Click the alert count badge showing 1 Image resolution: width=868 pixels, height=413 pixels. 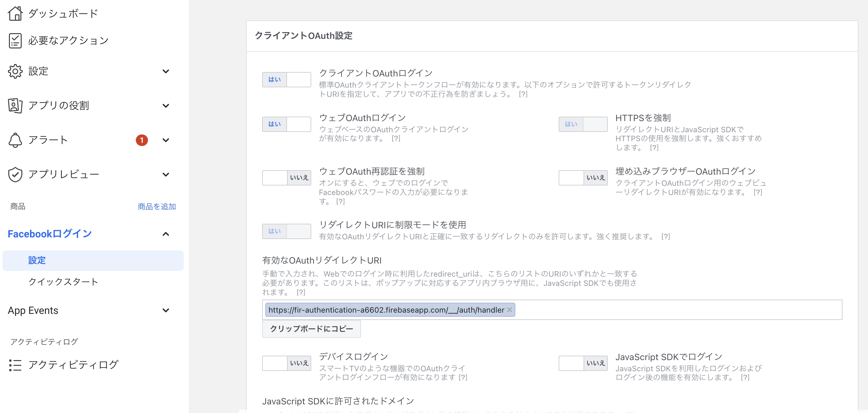click(x=142, y=140)
